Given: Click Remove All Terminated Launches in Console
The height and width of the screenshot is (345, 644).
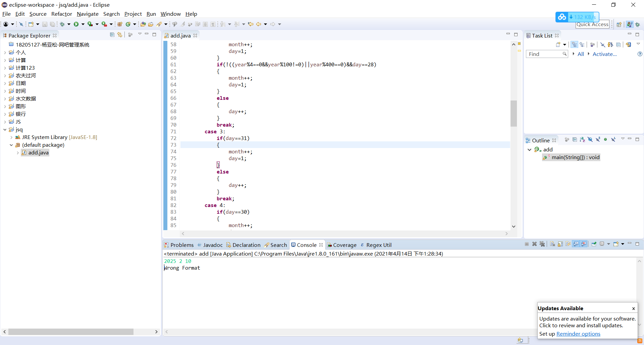Looking at the screenshot, I should pyautogui.click(x=542, y=244).
